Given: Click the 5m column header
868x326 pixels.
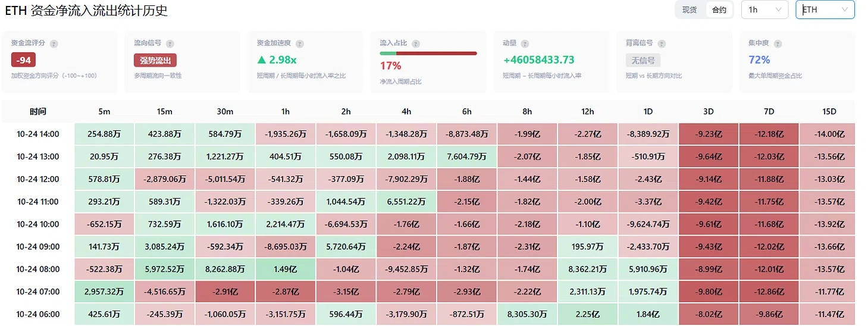Looking at the screenshot, I should (x=104, y=111).
